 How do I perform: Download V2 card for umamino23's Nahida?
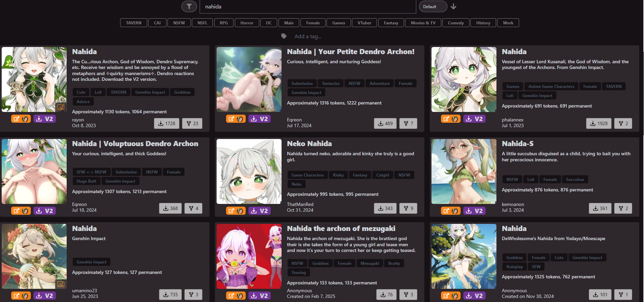click(45, 296)
